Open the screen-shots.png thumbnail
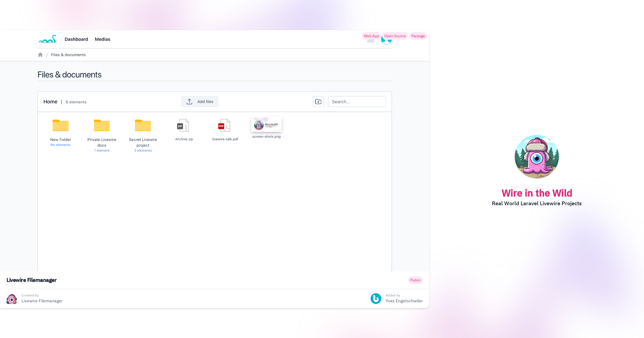The width and height of the screenshot is (644, 338). point(266,124)
